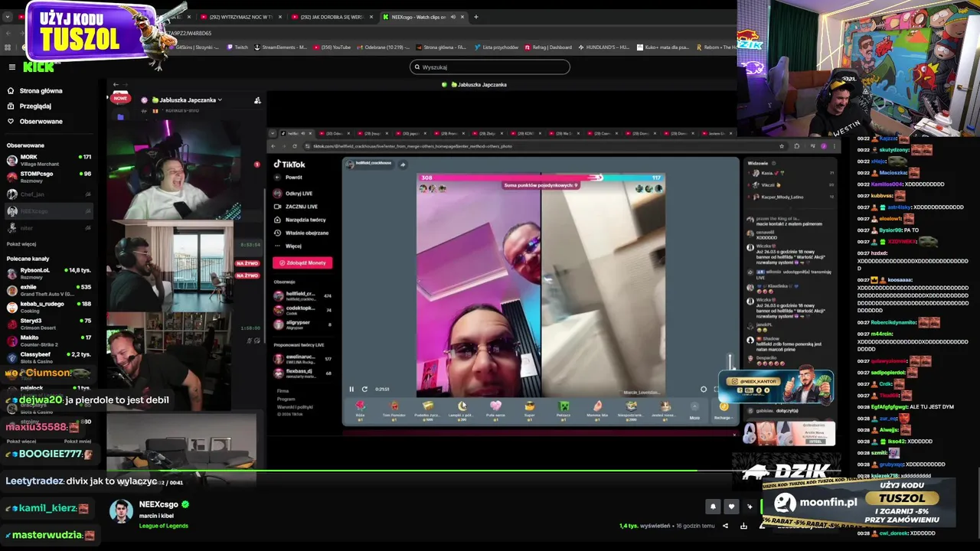This screenshot has width=980, height=551.
Task: Share the clip with the share icon
Action: 725,526
